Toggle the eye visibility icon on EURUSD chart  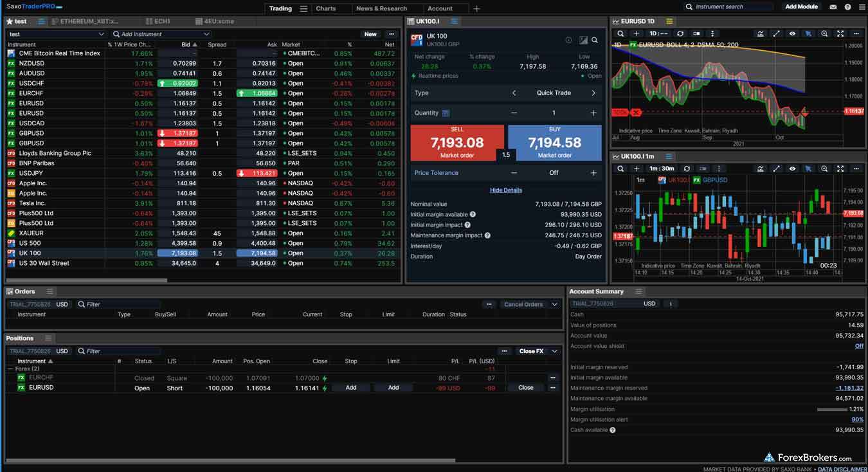pos(792,33)
